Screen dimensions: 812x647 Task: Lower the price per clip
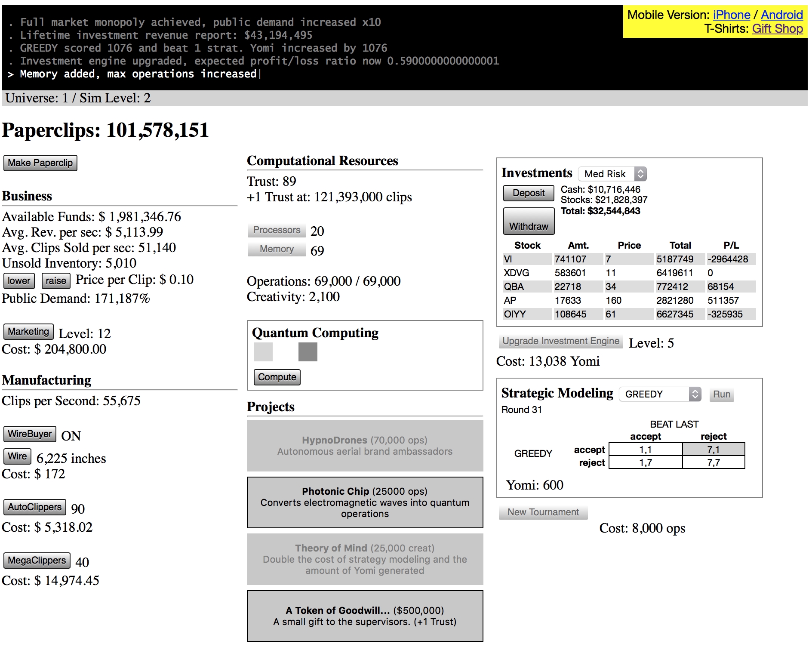click(x=19, y=281)
